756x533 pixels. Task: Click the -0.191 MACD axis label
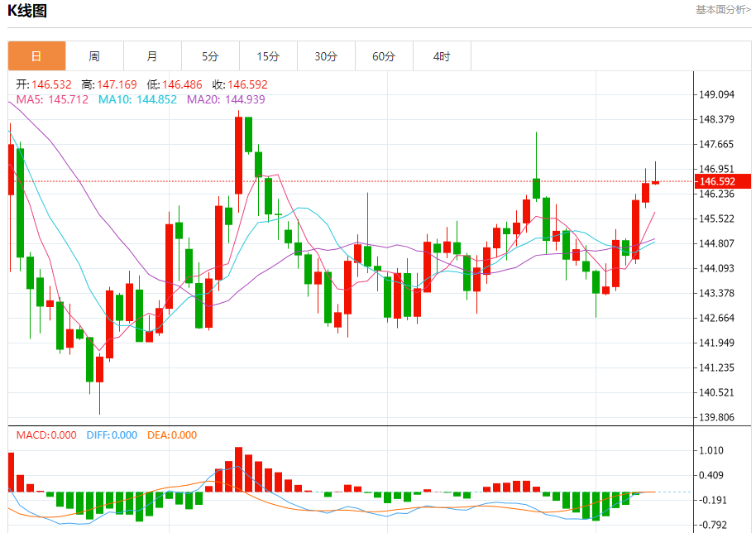711,500
